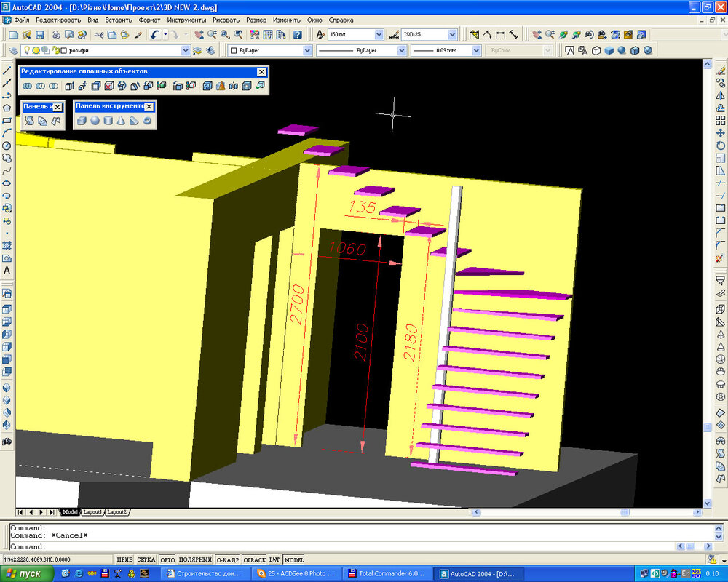
Task: Toggle ОРТО mode in the status bar
Action: click(x=167, y=559)
